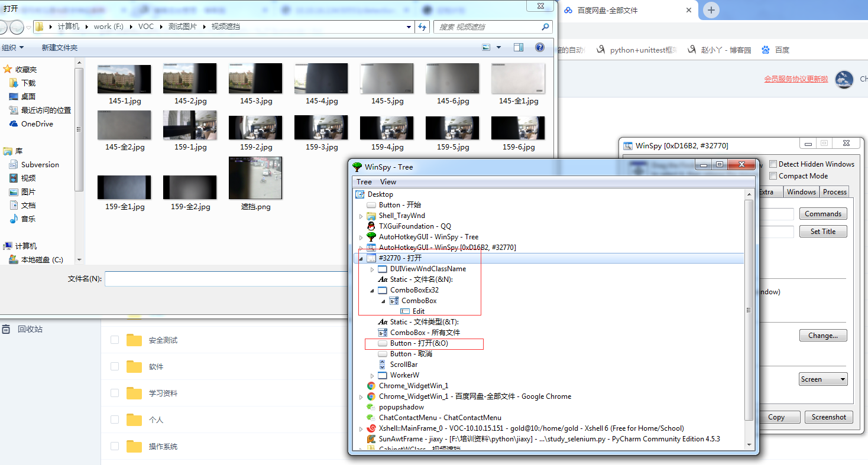Collapse the #32770 - 打开 node
Screen dimensions: 868x465
361,259
